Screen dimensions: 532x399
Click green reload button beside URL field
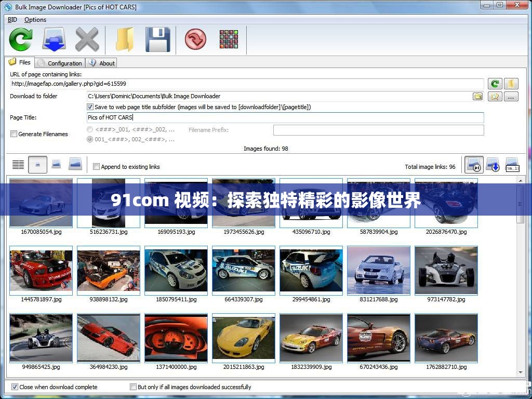(x=495, y=84)
